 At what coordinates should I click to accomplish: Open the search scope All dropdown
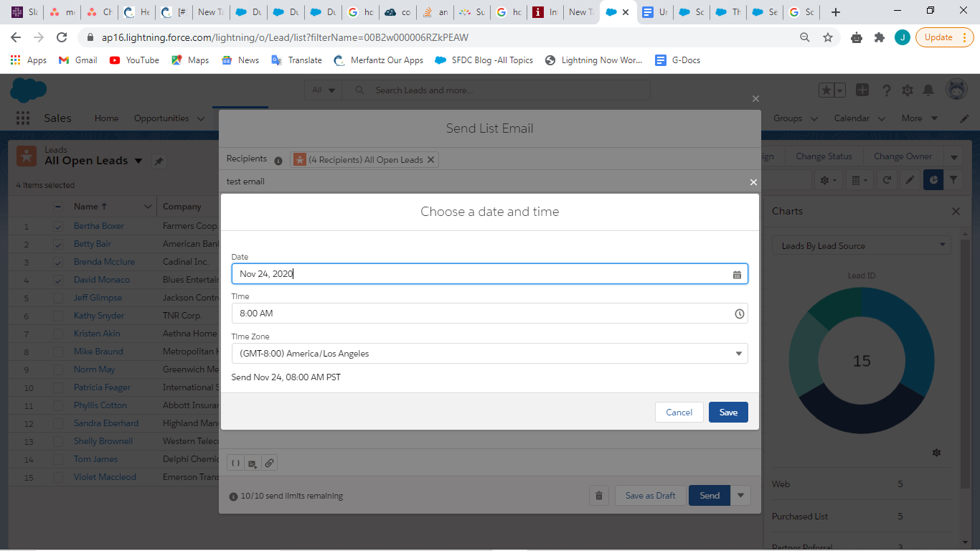click(x=324, y=90)
